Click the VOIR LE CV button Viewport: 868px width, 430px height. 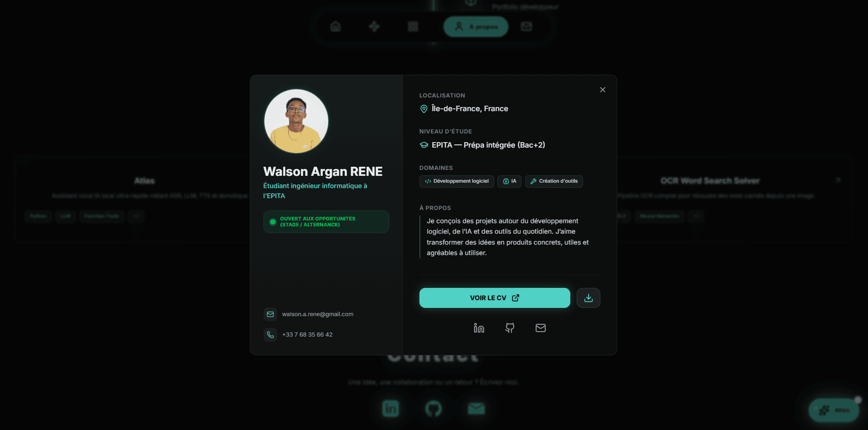[x=495, y=298]
